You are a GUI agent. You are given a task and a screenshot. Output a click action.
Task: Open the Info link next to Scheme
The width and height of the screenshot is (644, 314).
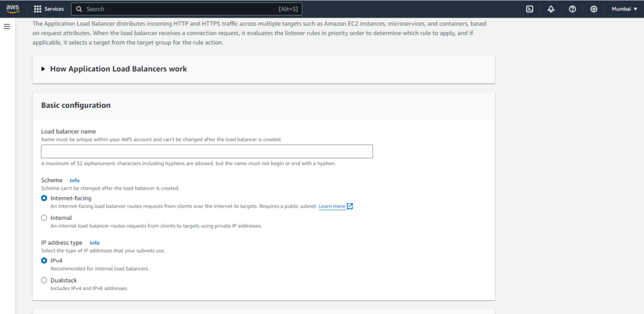pyautogui.click(x=74, y=180)
